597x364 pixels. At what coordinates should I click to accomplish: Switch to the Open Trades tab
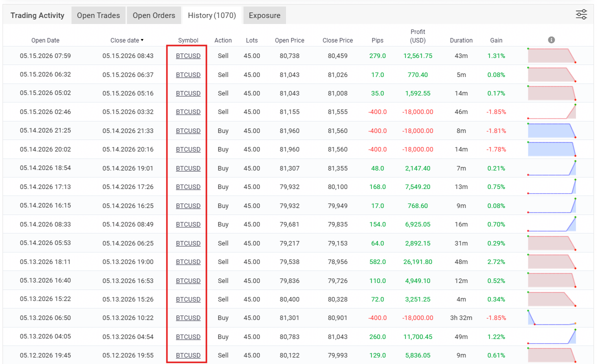pyautogui.click(x=98, y=15)
